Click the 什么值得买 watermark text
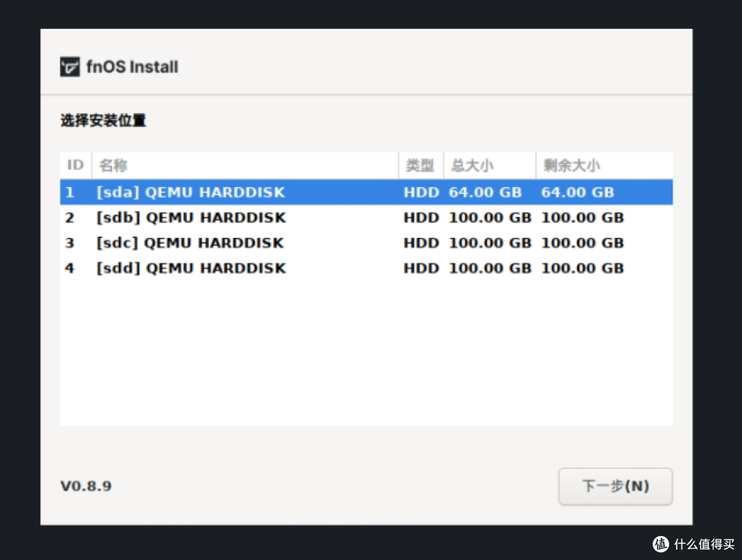 click(x=704, y=544)
